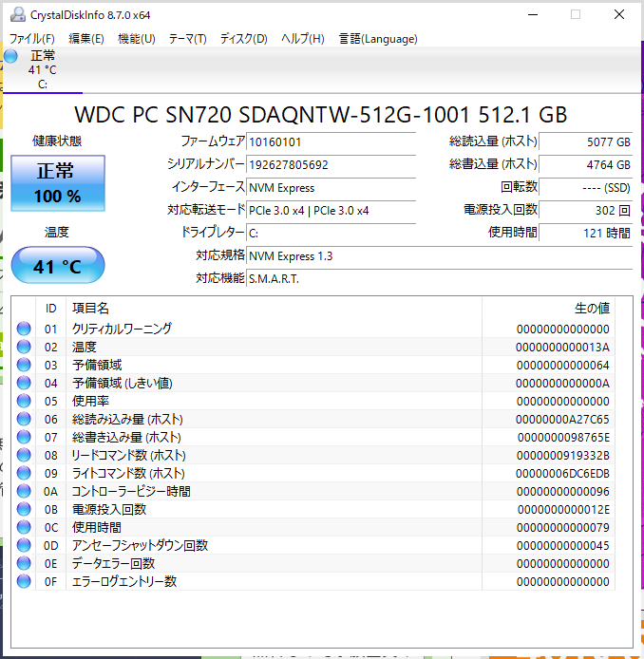This screenshot has height=659, width=644.
Task: Open the 言語(Language) menu
Action: (378, 39)
